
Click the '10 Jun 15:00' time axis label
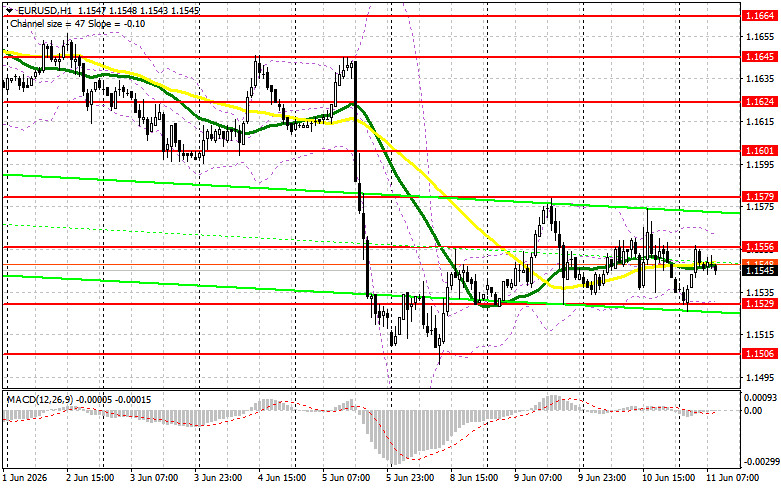pos(669,478)
